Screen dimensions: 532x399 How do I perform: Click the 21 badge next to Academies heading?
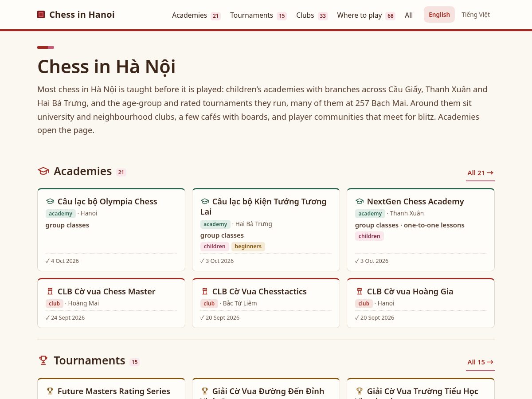point(121,172)
